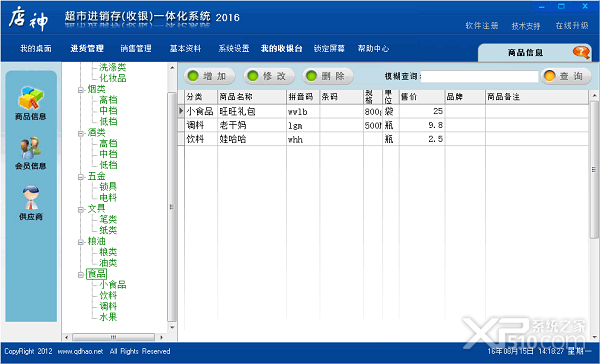600x364 pixels.
Task: Collapse the 文具 tree node
Action: [81, 209]
